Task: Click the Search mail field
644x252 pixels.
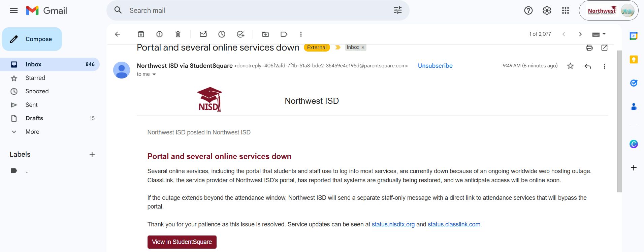Action: coord(256,10)
